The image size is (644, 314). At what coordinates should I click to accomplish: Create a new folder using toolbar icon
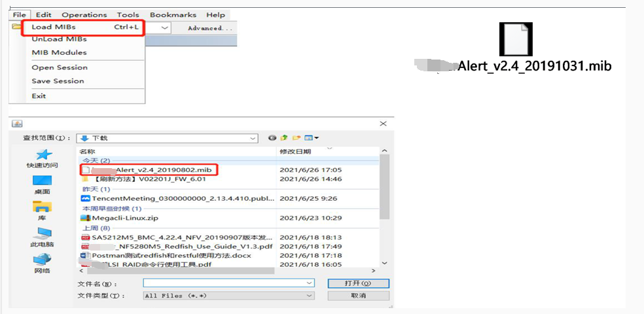pos(296,138)
